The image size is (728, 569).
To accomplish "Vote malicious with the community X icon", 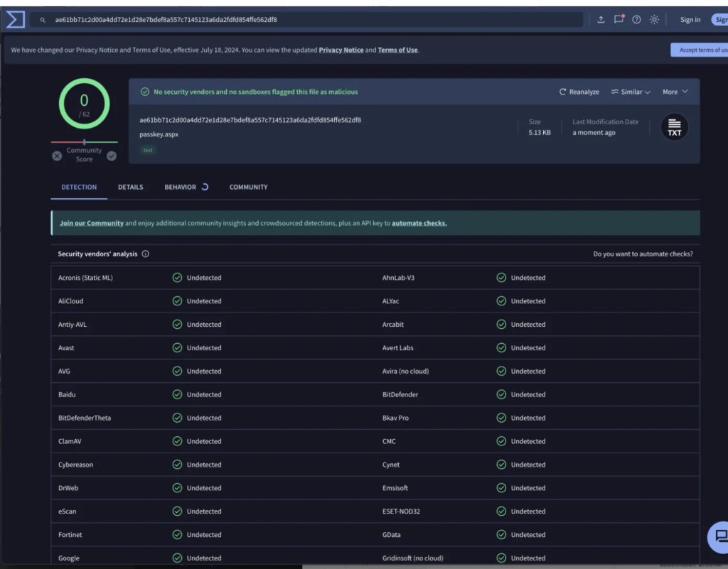I will click(x=57, y=156).
